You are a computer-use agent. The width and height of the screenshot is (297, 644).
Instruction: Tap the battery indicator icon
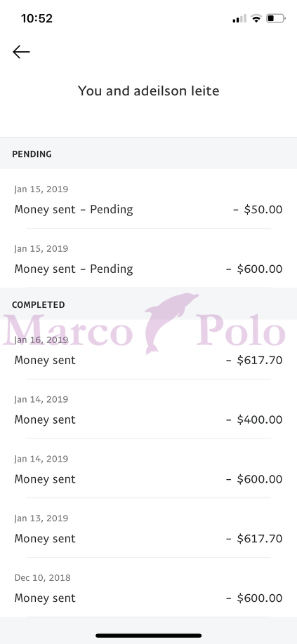click(276, 18)
